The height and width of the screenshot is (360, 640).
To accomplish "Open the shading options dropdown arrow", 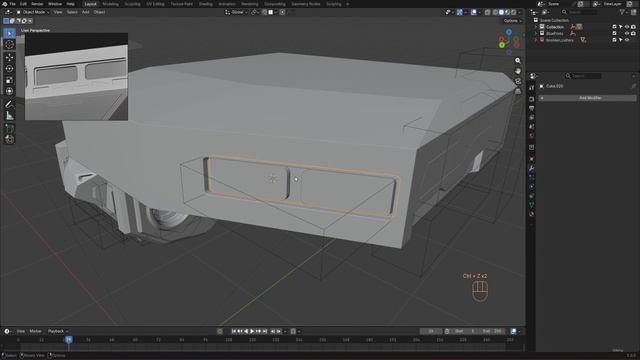I will (x=519, y=12).
